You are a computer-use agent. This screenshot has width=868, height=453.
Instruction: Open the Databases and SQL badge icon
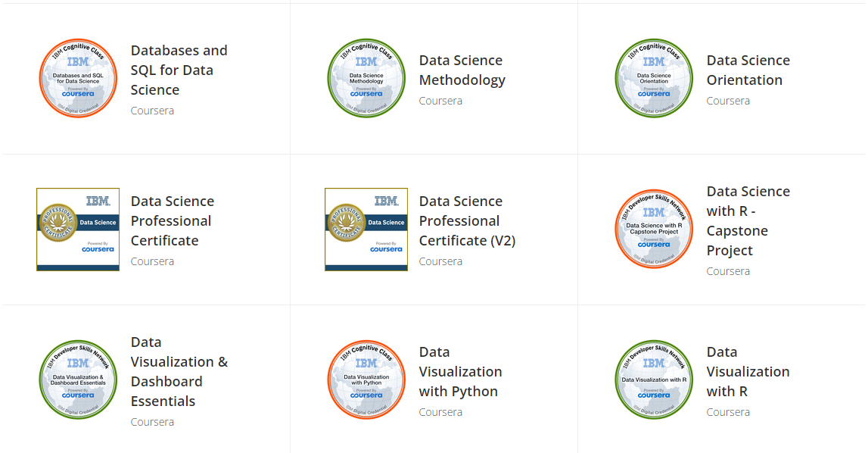78,78
